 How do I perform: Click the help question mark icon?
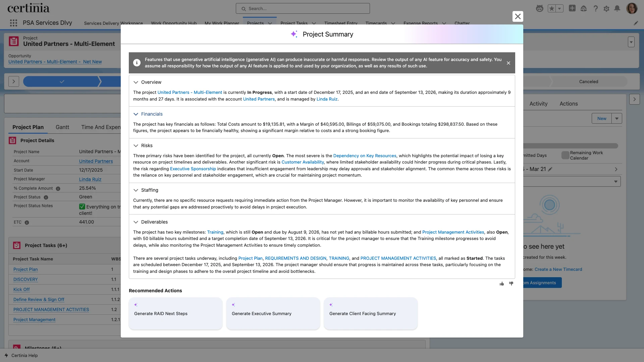(596, 8)
